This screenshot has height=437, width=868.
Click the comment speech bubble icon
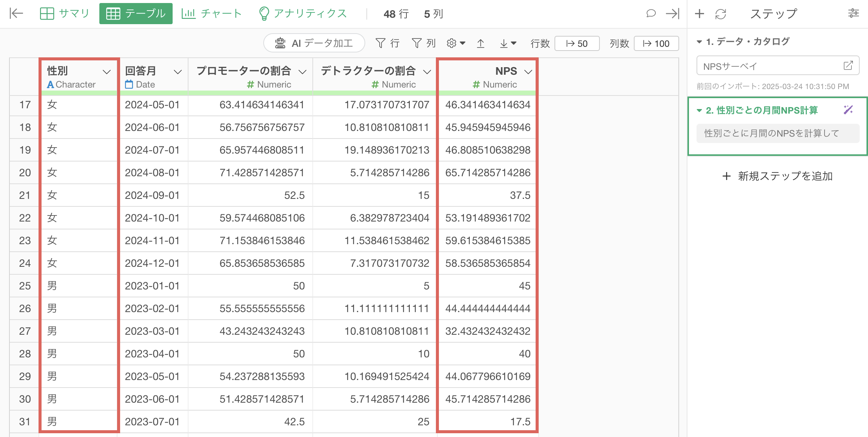(650, 14)
